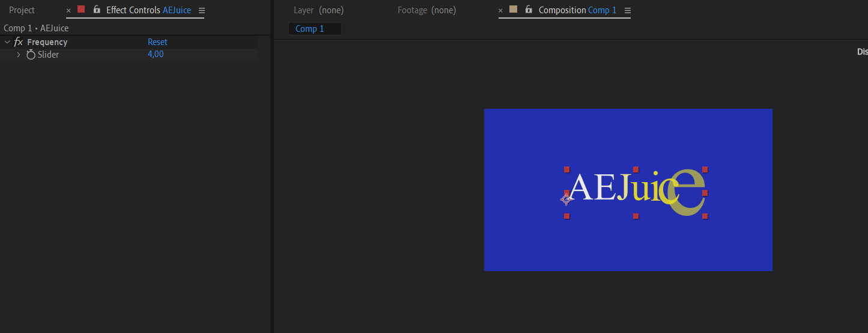Click the top-left transform handle of AEJuice

[x=566, y=170]
